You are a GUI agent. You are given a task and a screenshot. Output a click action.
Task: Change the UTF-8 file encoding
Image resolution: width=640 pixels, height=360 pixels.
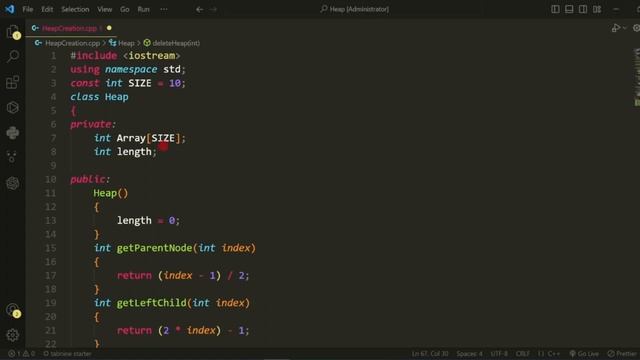[x=499, y=353]
